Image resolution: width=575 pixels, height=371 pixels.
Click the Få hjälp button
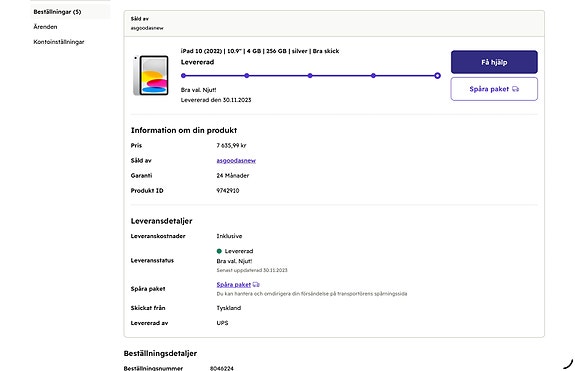click(x=494, y=62)
